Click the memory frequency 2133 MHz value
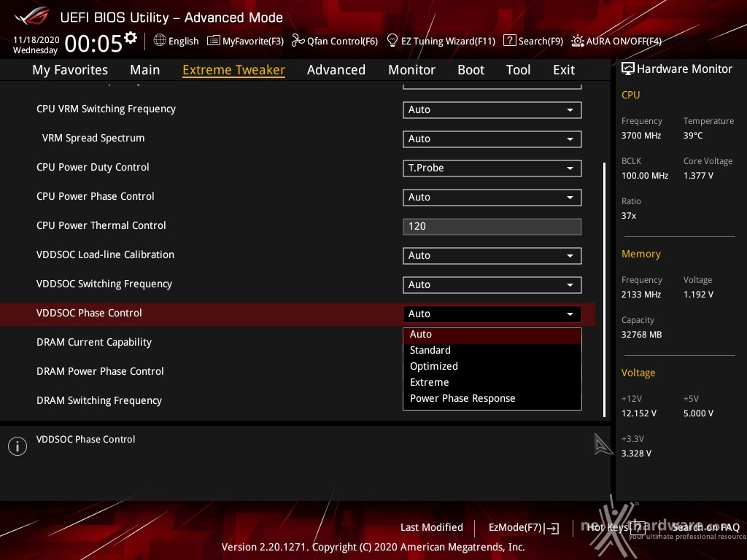 click(x=640, y=295)
